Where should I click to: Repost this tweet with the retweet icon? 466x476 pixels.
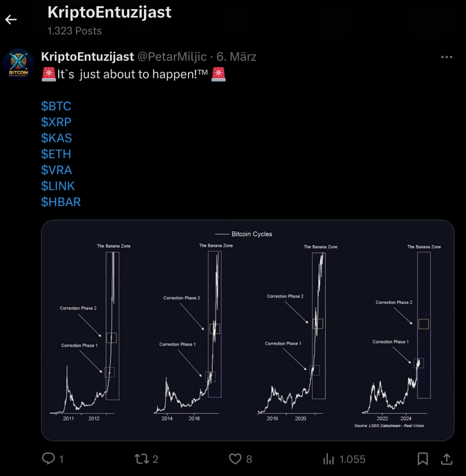[x=142, y=459]
